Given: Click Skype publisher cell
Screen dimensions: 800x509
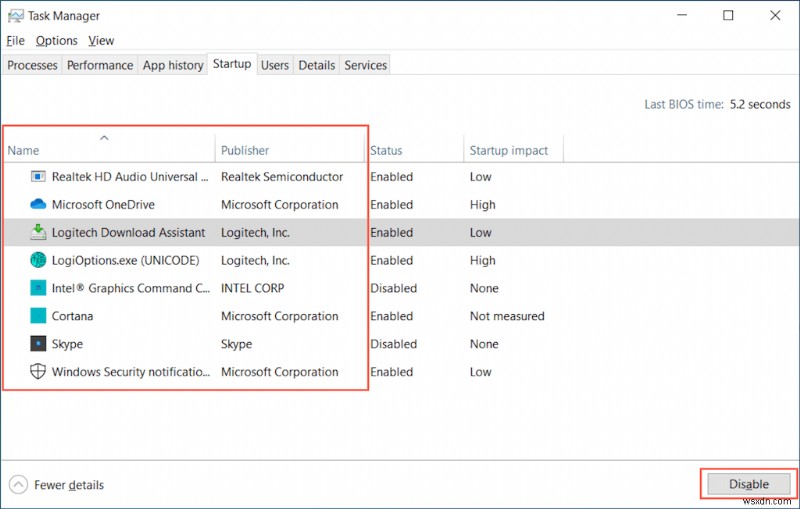Looking at the screenshot, I should [236, 344].
